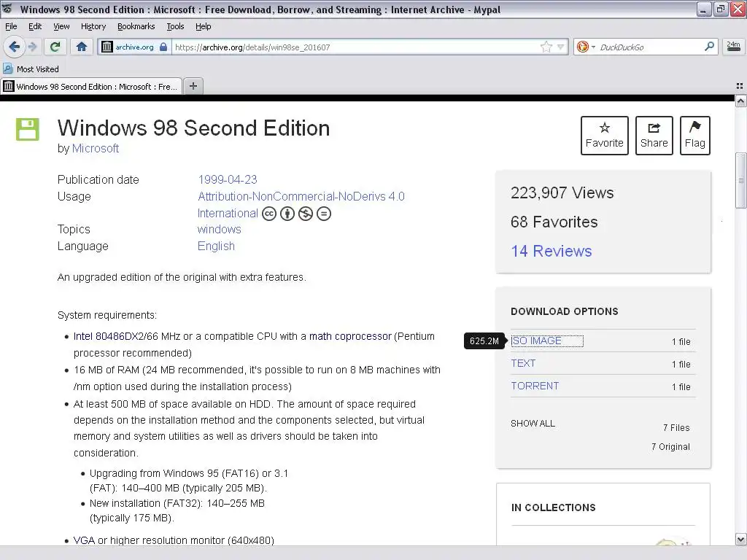Click the no-derivatives equals license icon
The image size is (747, 560).
323,214
